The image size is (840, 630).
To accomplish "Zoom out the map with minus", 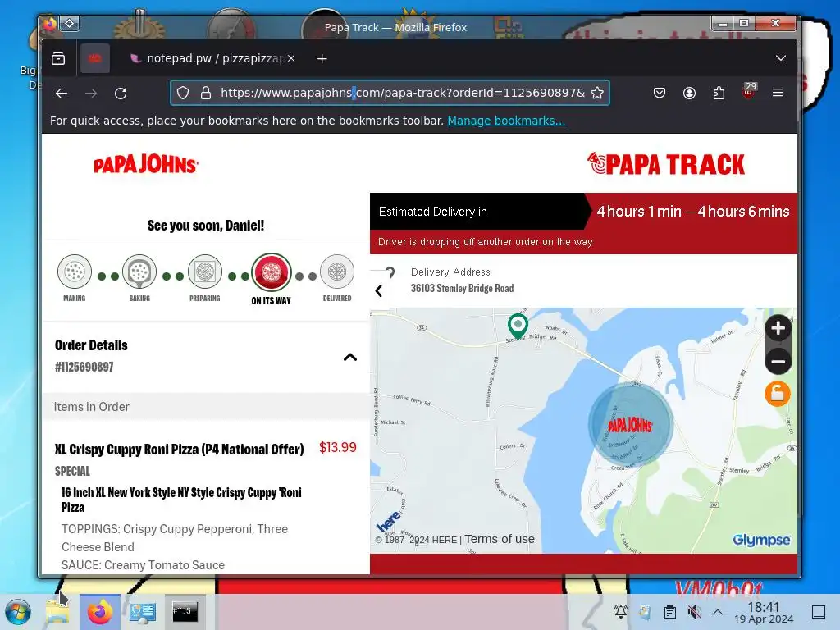I will (778, 361).
